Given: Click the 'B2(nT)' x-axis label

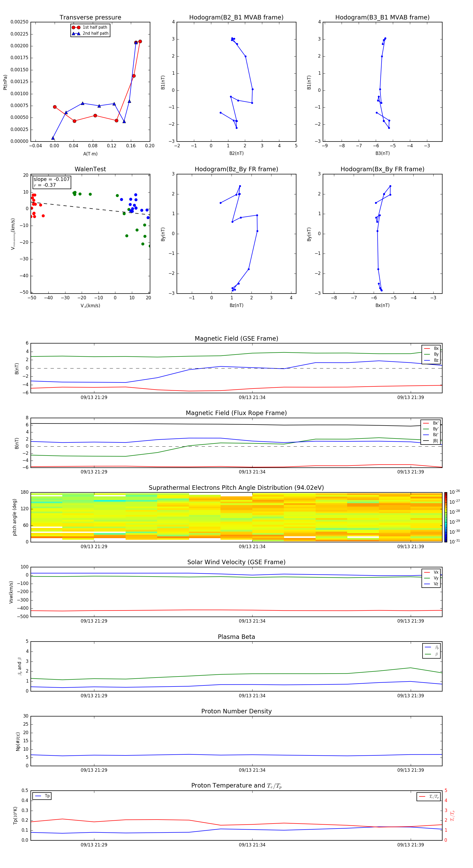Looking at the screenshot, I should click(236, 153).
